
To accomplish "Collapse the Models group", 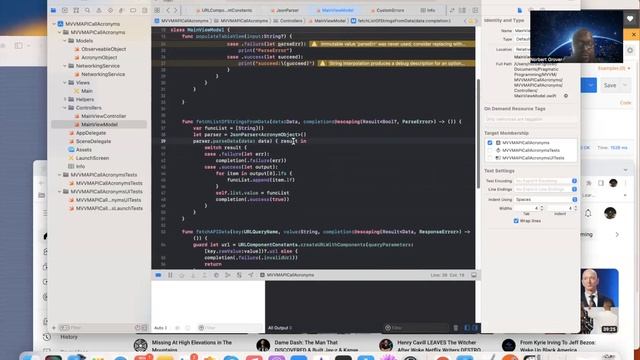I will [x=64, y=41].
